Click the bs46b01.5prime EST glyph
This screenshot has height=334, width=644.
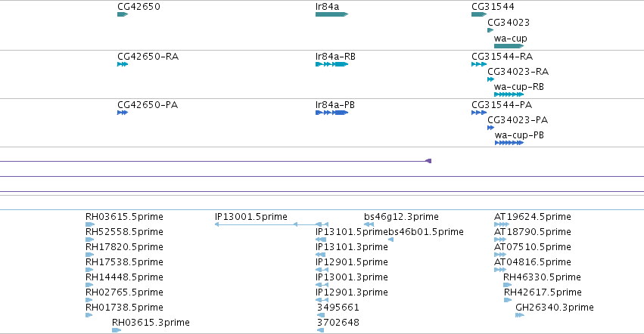click(x=391, y=240)
